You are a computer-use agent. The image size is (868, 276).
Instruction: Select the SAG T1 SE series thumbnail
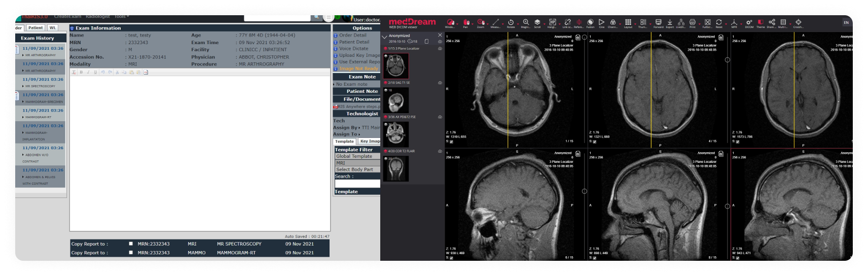396,100
